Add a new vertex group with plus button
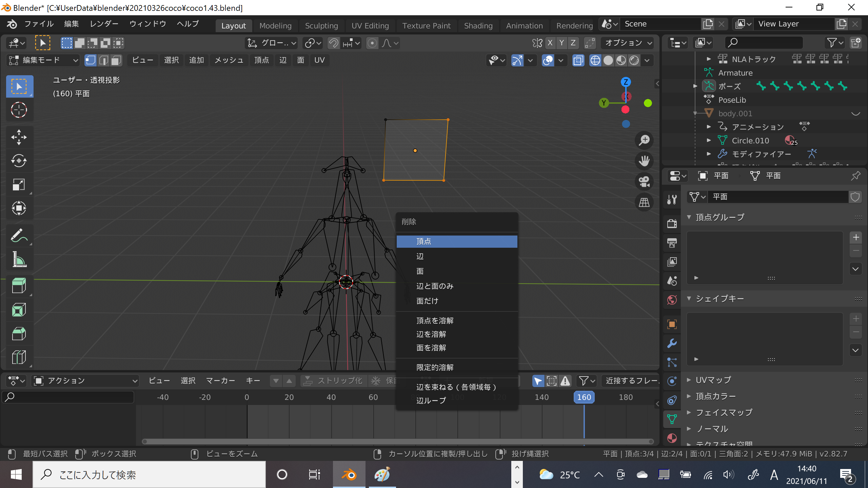This screenshot has height=488, width=868. [x=856, y=237]
